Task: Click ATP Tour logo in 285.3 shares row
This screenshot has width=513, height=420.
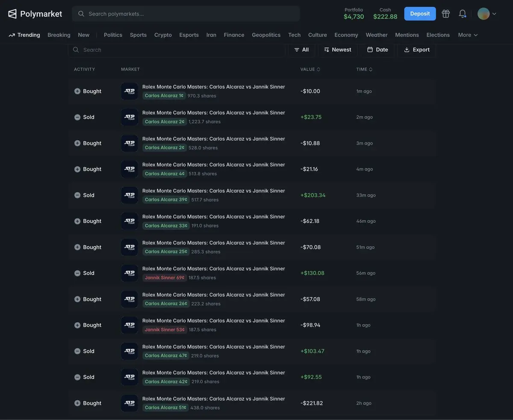Action: point(130,247)
